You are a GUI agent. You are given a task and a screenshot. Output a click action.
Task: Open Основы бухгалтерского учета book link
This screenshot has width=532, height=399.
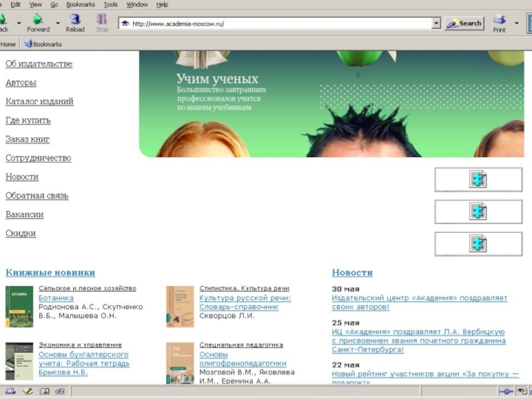click(84, 363)
